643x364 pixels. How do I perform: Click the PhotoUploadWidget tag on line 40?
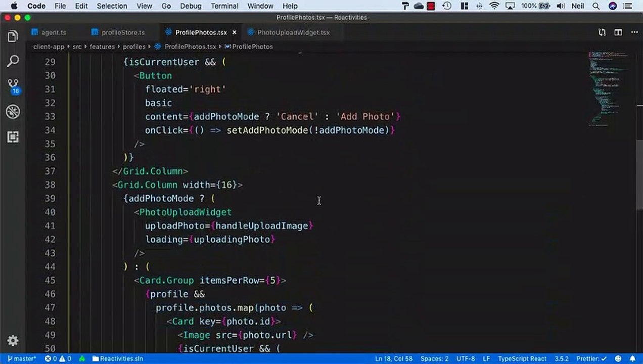[x=185, y=212]
